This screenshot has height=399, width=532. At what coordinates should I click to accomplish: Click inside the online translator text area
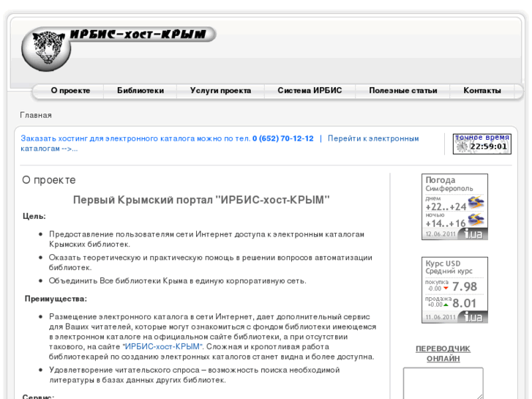coord(443,383)
